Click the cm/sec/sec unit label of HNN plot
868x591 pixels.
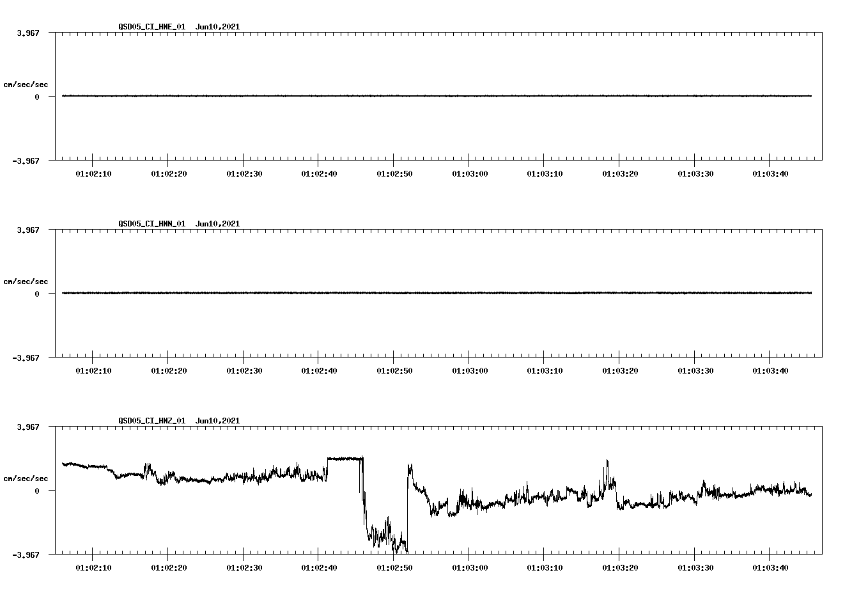26,281
